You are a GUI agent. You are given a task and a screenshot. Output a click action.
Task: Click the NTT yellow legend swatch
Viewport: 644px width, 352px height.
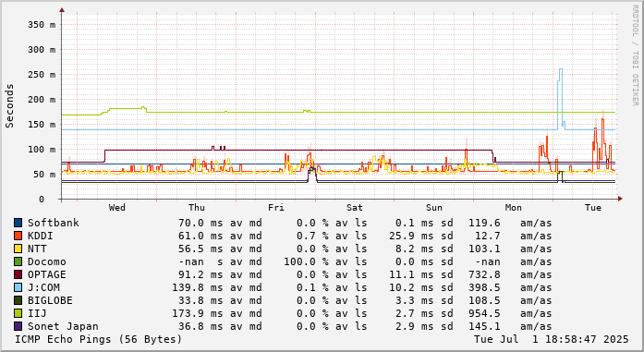click(x=18, y=249)
